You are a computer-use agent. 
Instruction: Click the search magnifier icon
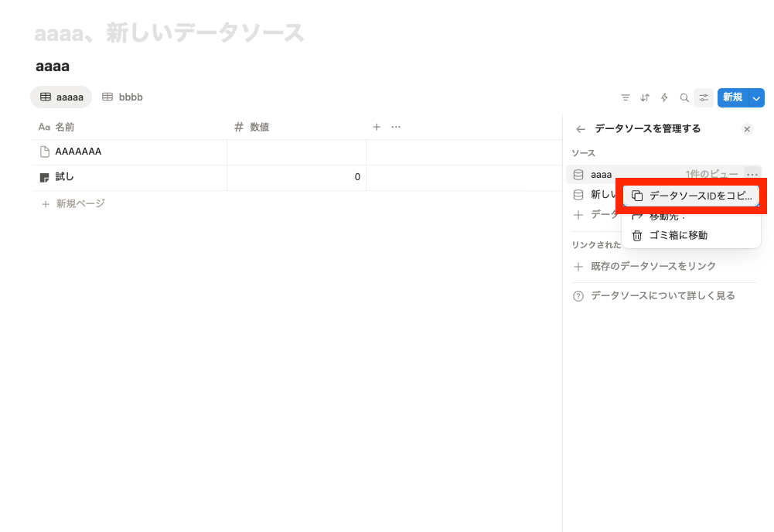click(684, 97)
